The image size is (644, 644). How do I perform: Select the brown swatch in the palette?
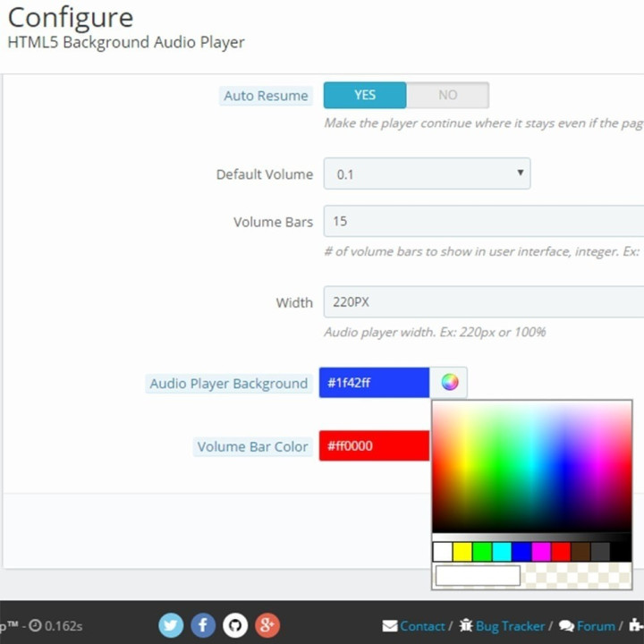coord(581,552)
